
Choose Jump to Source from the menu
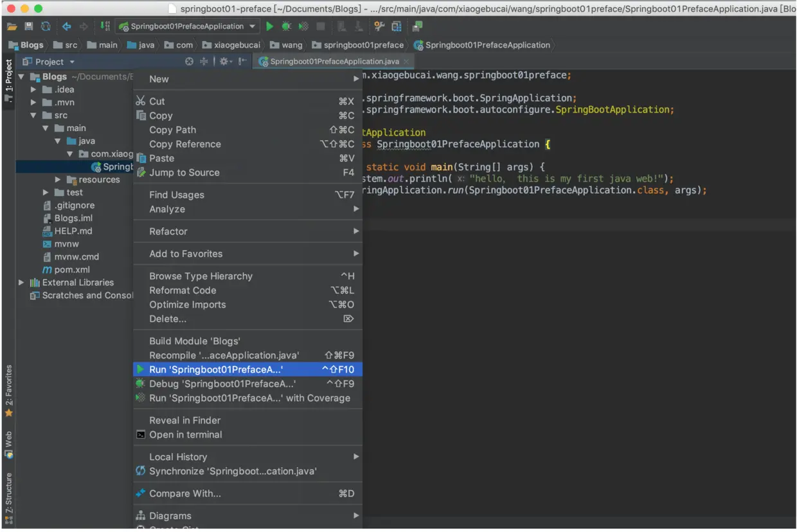click(x=247, y=172)
